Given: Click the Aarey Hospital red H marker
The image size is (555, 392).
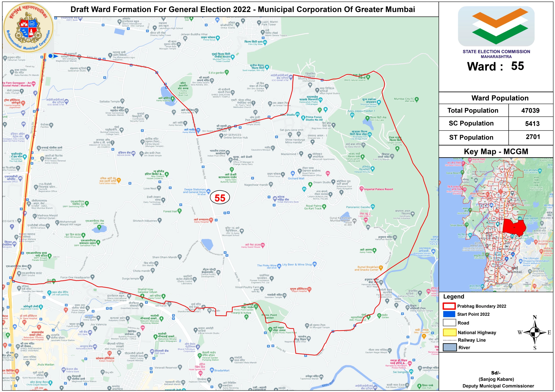Looking at the screenshot, I should tap(211, 219).
